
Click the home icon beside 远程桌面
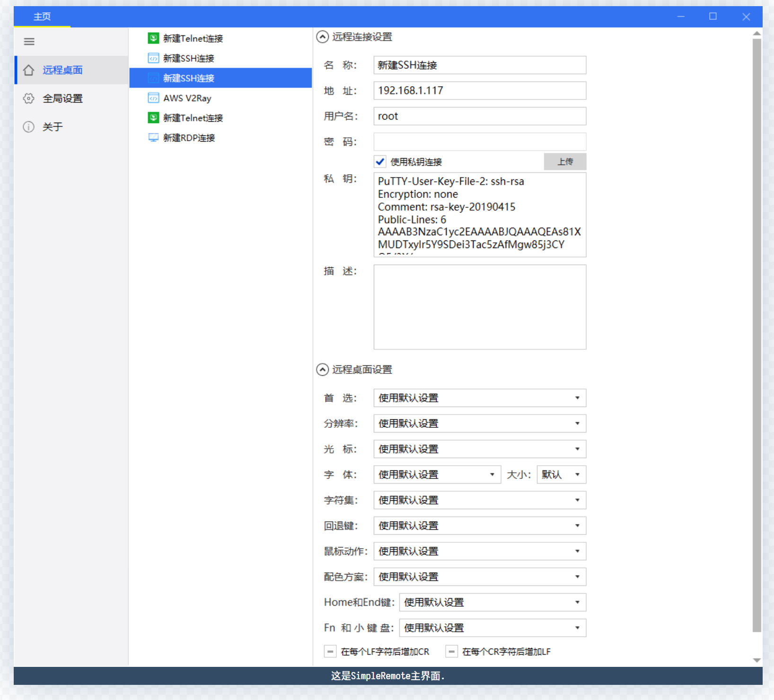[29, 70]
